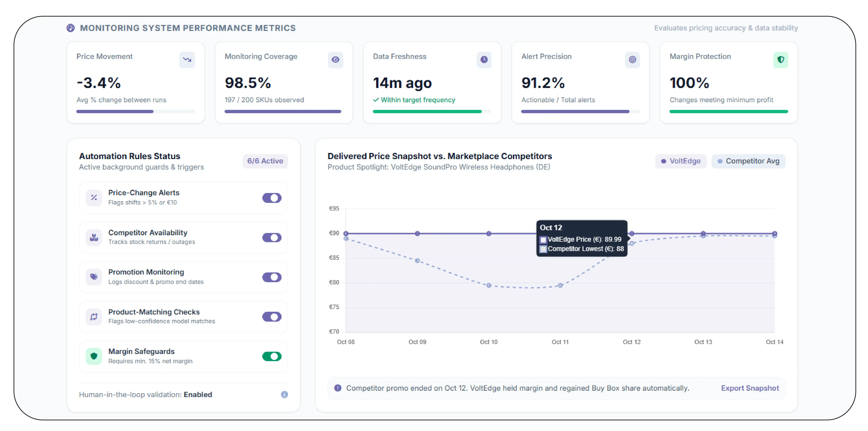The height and width of the screenshot is (431, 868).
Task: Click 'Avg % change between runs' caption
Action: [x=121, y=100]
